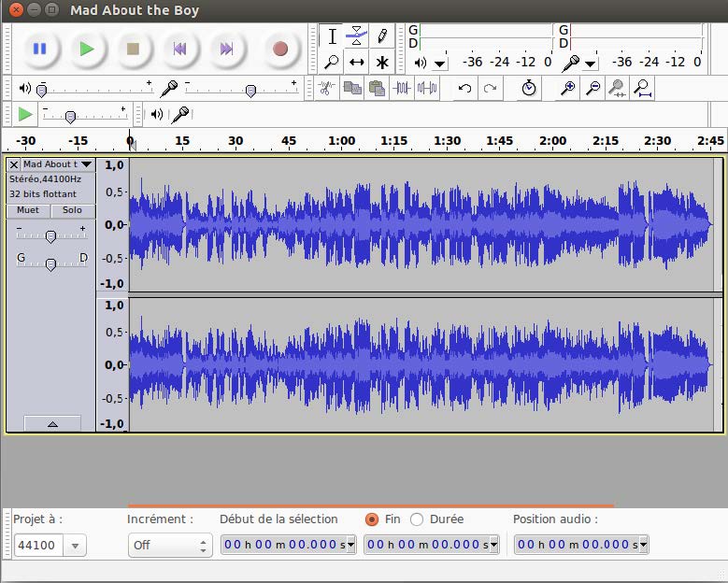
Task: Toggle Solo on the track
Action: point(72,210)
